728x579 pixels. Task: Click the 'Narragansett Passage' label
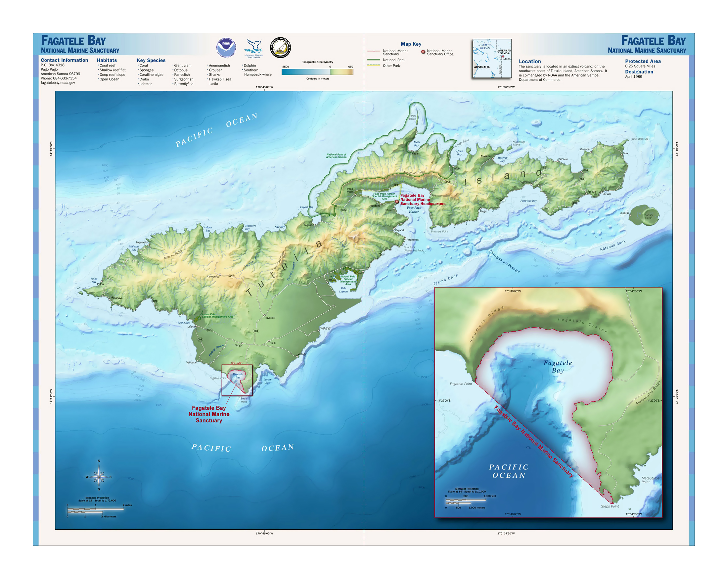pos(504,261)
